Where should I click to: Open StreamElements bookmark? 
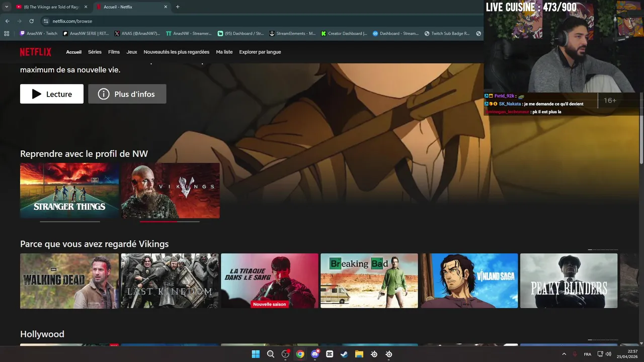pos(292,34)
